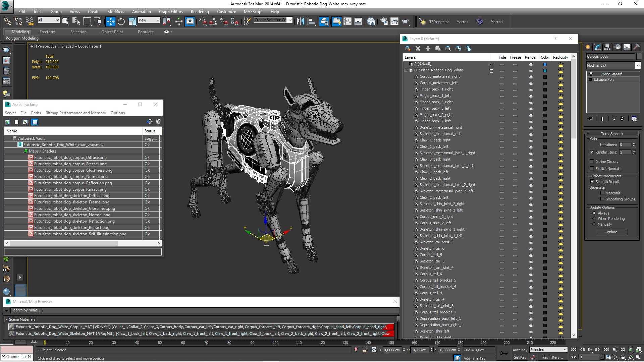Open the Mirror tool in main toolbar
The width and height of the screenshot is (644, 362).
coord(300,21)
